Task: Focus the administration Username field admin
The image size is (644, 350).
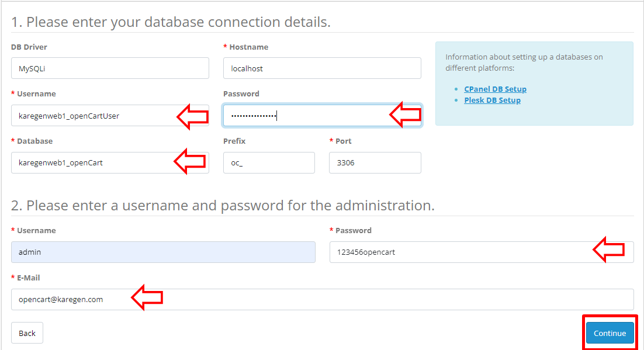Action: pos(163,252)
